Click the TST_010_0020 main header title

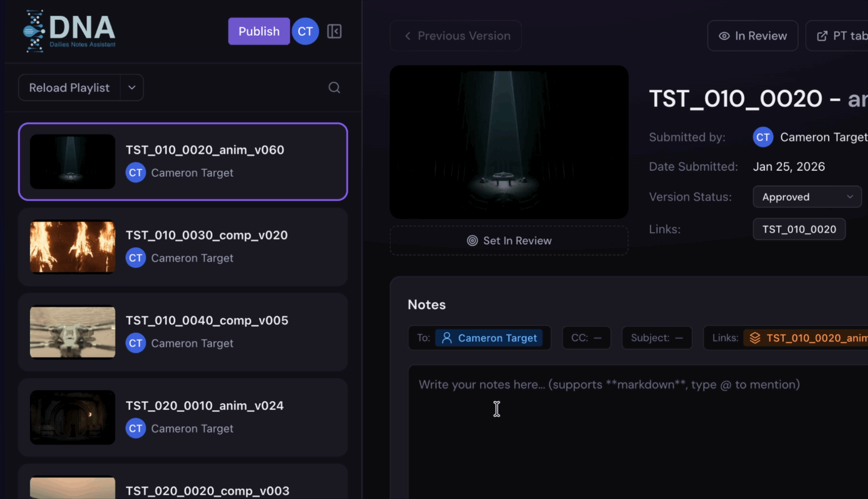click(x=735, y=99)
